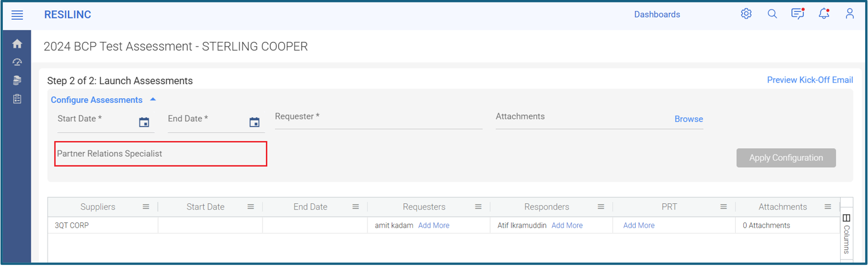The image size is (868, 266).
Task: Click the Start Date input field
Action: [x=106, y=121]
